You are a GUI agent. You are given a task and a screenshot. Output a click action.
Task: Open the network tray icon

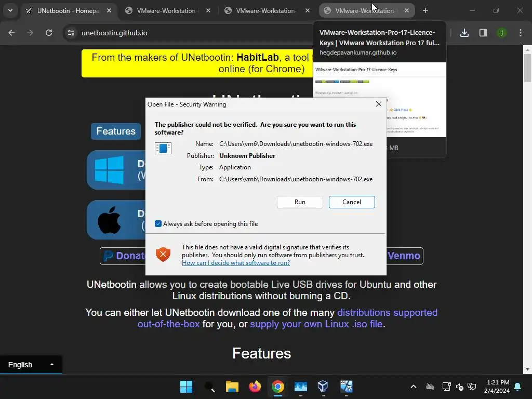(446, 387)
